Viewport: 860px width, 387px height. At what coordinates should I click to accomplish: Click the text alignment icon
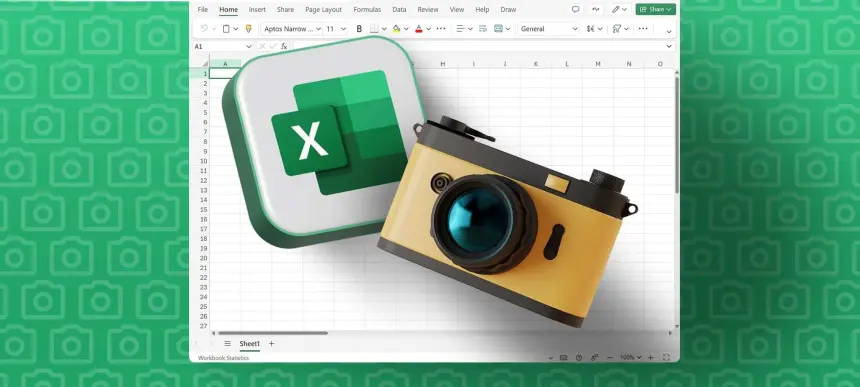(x=461, y=29)
